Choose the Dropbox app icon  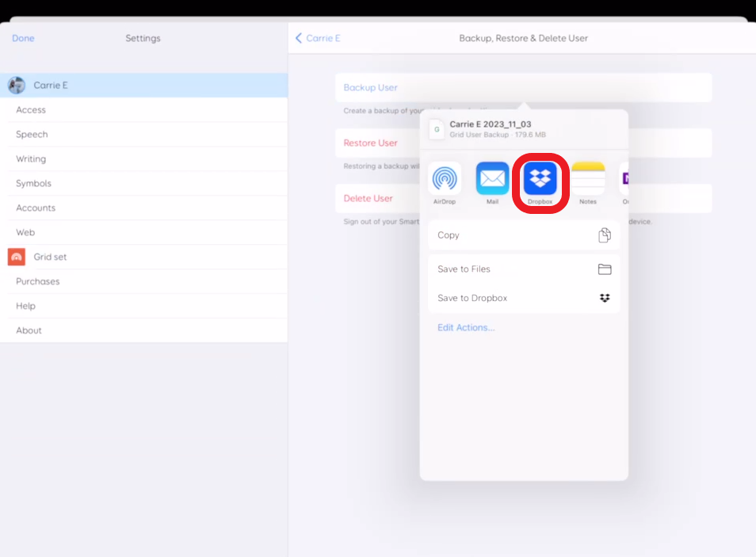pyautogui.click(x=540, y=178)
